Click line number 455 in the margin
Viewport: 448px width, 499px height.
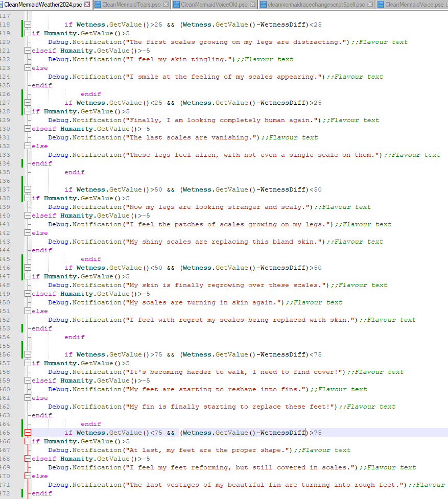(5, 346)
